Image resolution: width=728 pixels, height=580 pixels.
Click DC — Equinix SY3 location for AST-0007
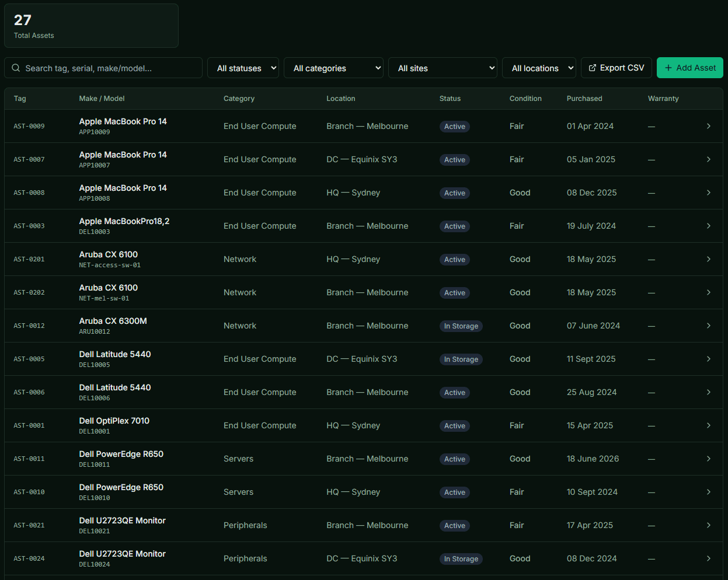[362, 159]
